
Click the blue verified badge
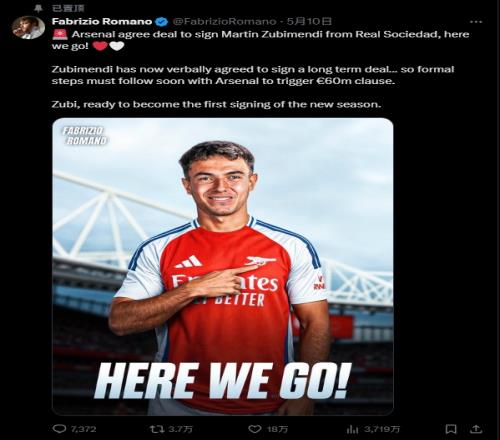(x=162, y=22)
